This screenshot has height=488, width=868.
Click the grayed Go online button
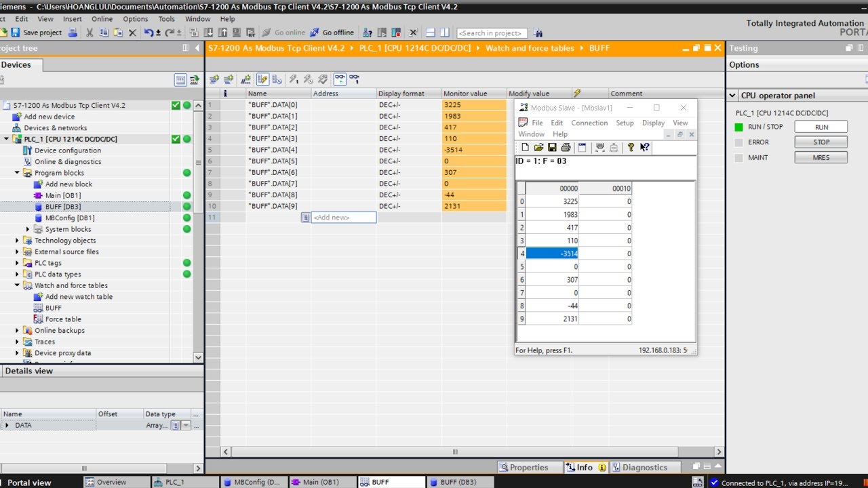[284, 33]
